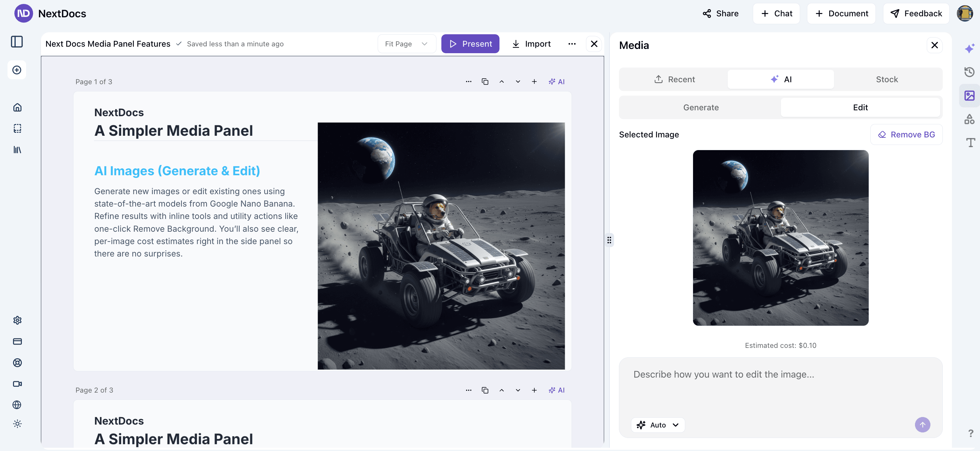Switch to the Stock media tab
Screen dimensions: 980x451
(887, 79)
